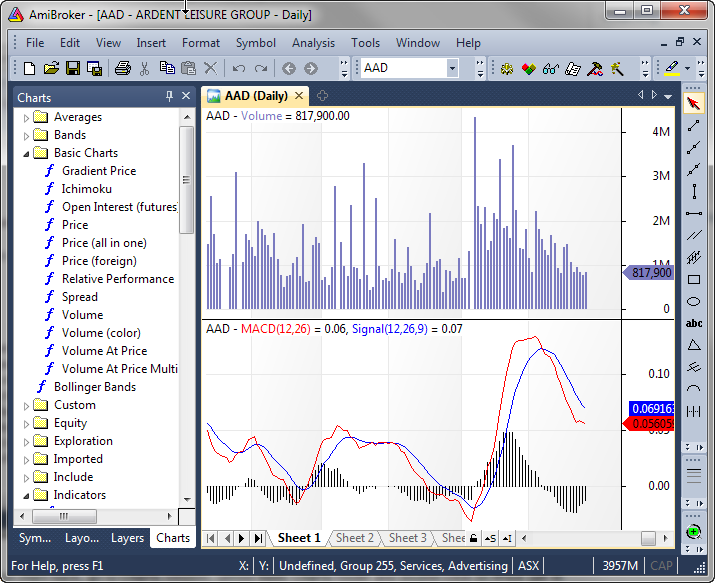Click the Save All toolbar icon
Screen dimensions: 715x583
[94, 68]
